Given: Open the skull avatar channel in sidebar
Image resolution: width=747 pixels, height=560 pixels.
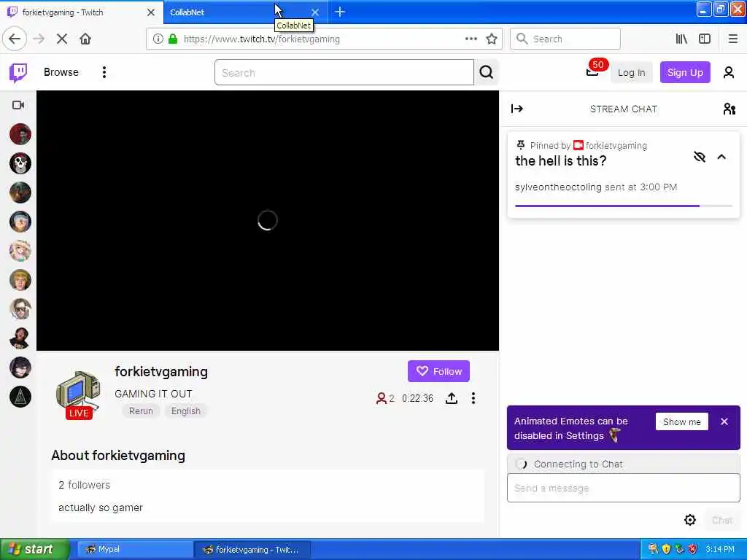Looking at the screenshot, I should (20, 163).
